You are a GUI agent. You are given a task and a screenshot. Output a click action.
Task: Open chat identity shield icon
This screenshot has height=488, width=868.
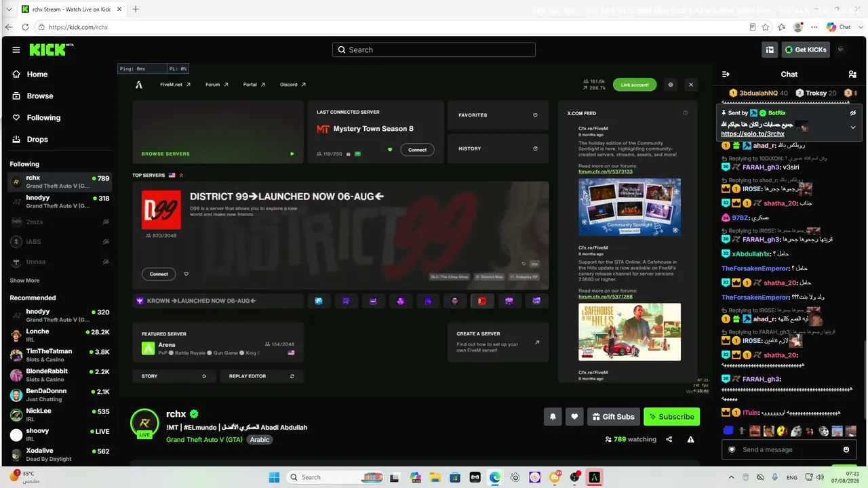click(x=732, y=449)
